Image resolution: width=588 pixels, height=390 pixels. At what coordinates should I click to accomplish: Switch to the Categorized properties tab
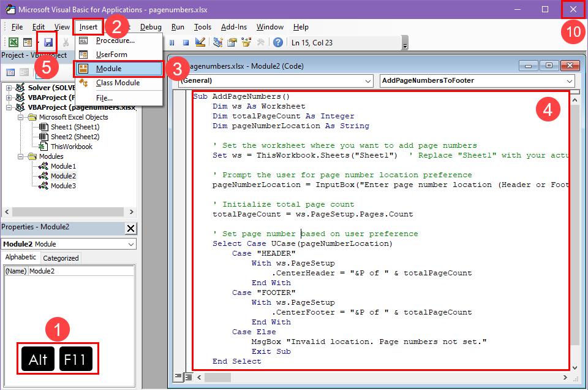(61, 258)
